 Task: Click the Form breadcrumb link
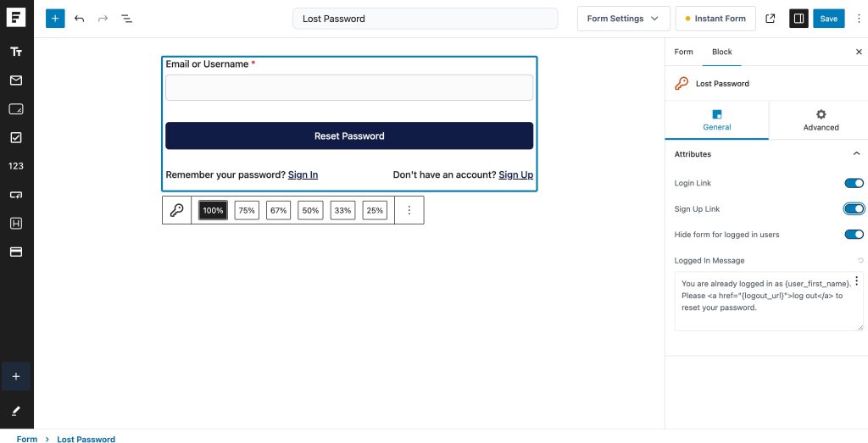click(27, 439)
